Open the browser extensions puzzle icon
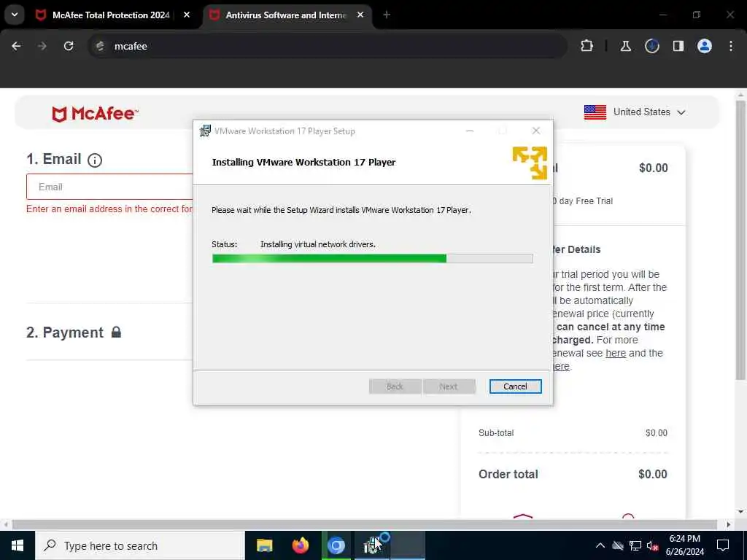 click(x=587, y=46)
